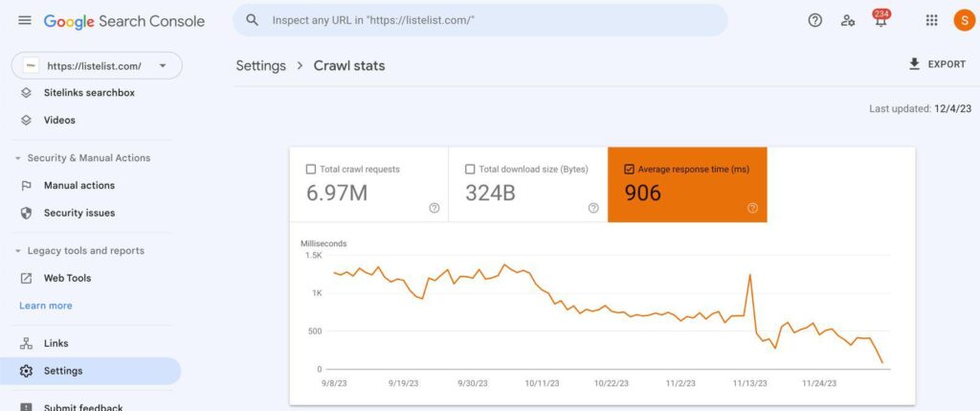Enable the Total download size checkbox
The width and height of the screenshot is (980, 411).
click(x=470, y=169)
